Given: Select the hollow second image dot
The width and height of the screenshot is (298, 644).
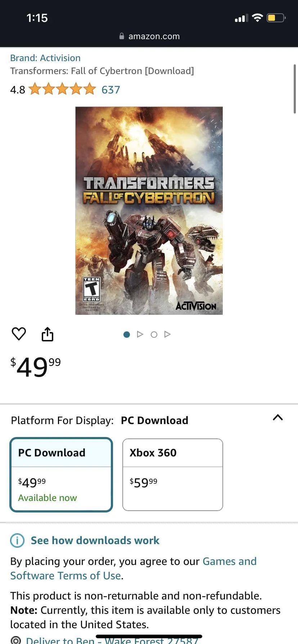Looking at the screenshot, I should [154, 335].
